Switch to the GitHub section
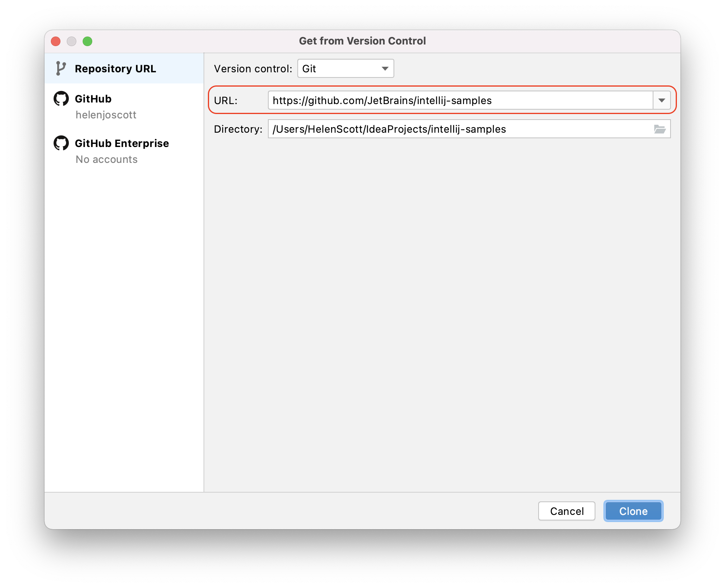Screen dimensions: 725x588 (x=124, y=106)
